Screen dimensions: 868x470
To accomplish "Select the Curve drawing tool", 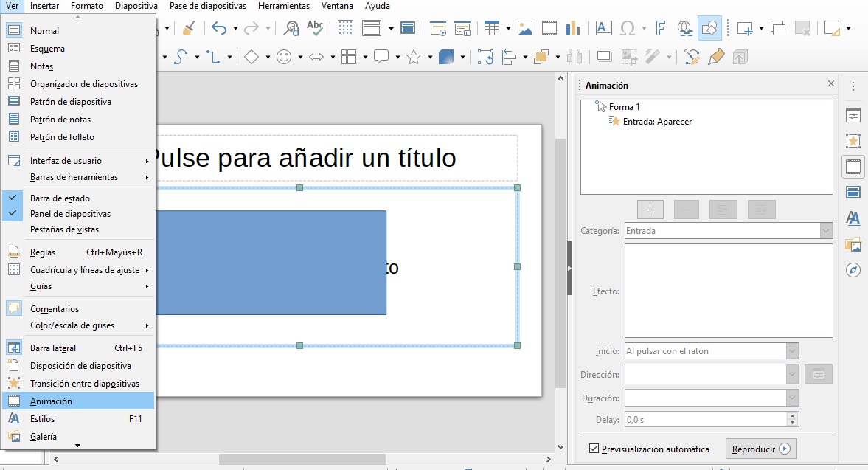I will [181, 57].
